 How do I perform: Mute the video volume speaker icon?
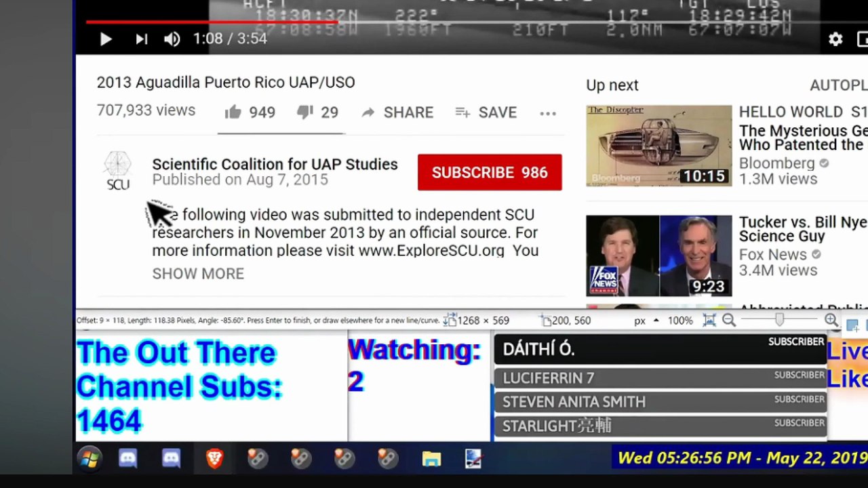pyautogui.click(x=172, y=39)
